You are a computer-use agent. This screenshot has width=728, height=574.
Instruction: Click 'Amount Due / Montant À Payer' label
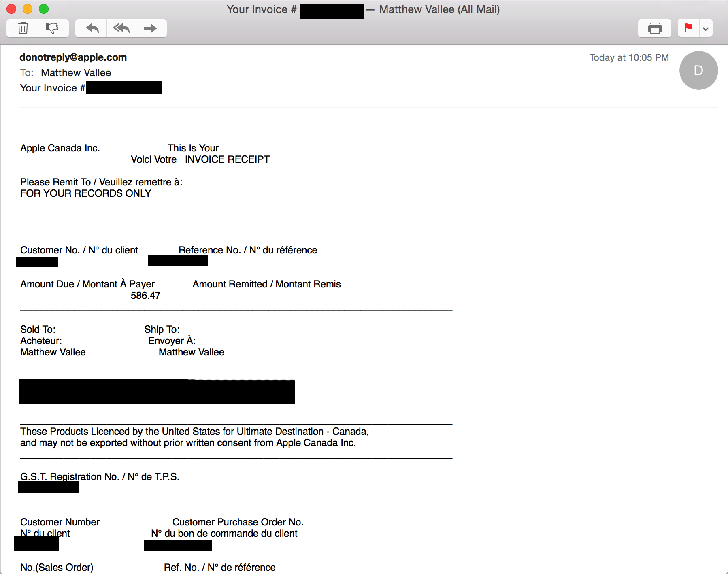[87, 284]
